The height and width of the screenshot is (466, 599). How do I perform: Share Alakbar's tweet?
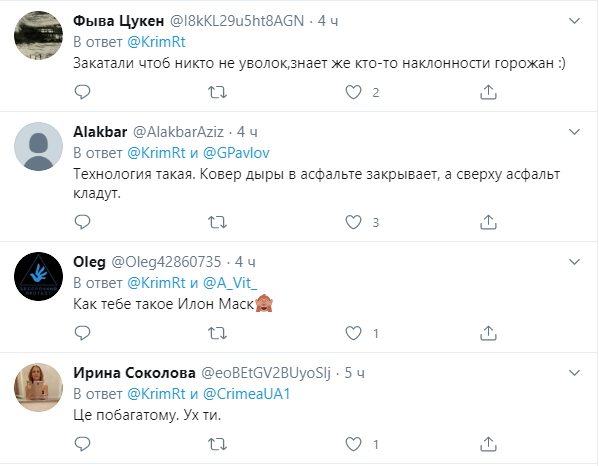point(488,222)
